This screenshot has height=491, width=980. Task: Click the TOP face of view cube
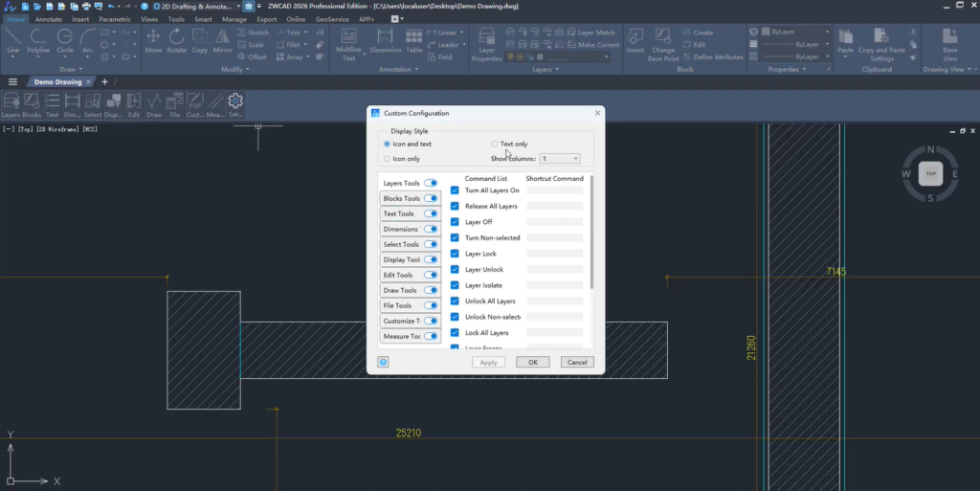click(x=930, y=173)
